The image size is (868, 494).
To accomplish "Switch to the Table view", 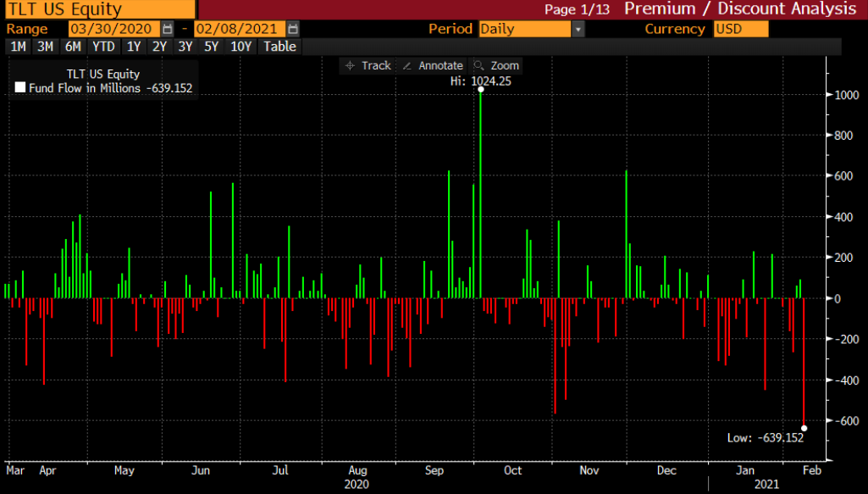I will pos(279,47).
